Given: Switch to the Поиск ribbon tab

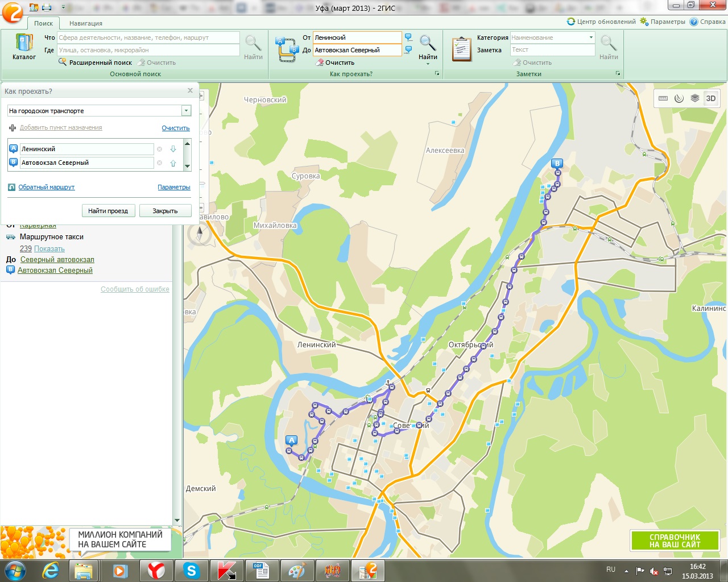Looking at the screenshot, I should 43,23.
